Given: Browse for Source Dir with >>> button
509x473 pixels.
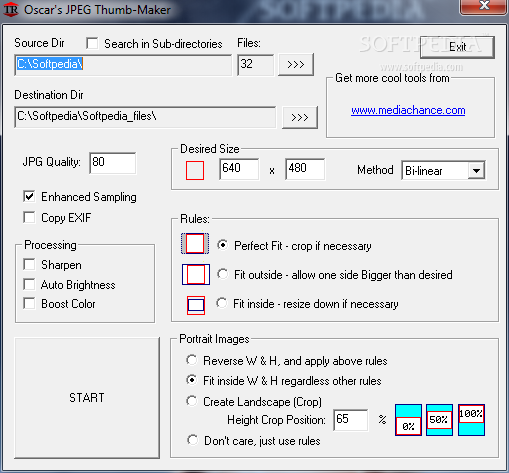Looking at the screenshot, I should coord(296,64).
